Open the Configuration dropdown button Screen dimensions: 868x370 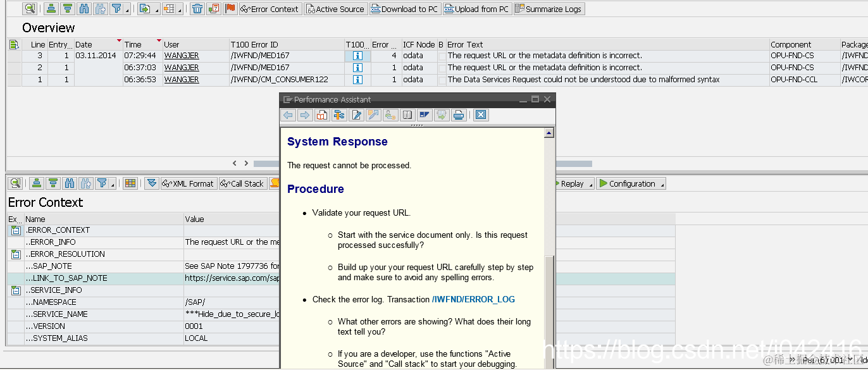coord(631,183)
